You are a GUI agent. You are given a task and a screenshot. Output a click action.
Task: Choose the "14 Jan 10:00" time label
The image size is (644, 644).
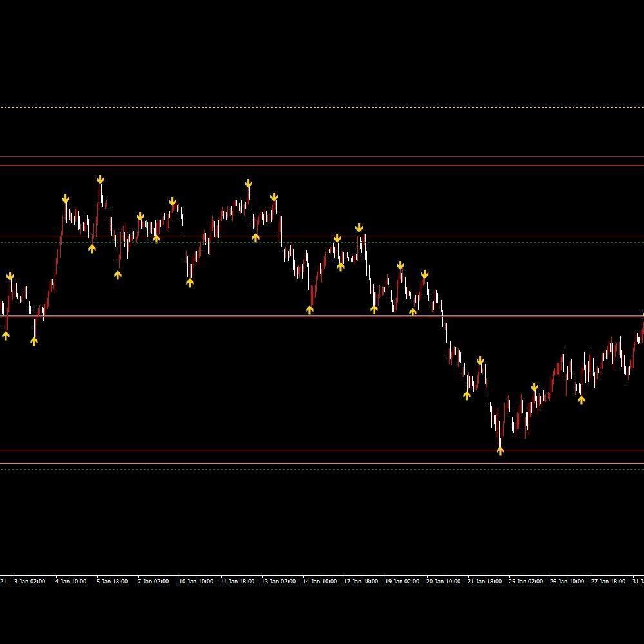click(320, 581)
